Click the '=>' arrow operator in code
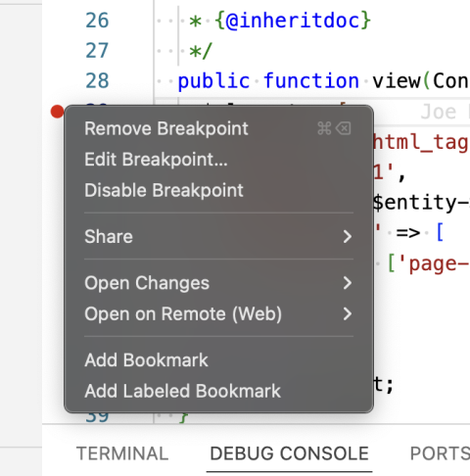Viewport: 470px width, 476px height. (x=408, y=233)
